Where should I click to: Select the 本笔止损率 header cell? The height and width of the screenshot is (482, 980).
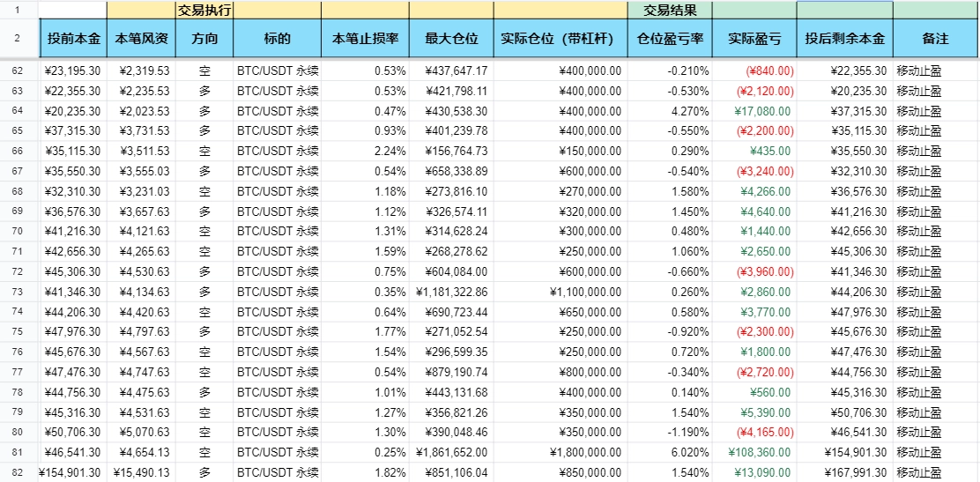coord(365,38)
